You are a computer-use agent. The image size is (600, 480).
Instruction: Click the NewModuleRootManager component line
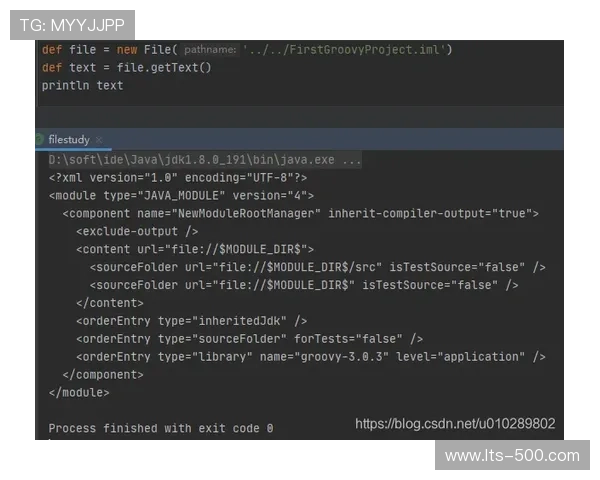coord(300,214)
